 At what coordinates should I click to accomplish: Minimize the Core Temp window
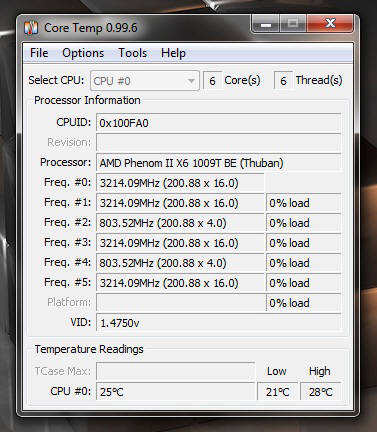[x=266, y=24]
